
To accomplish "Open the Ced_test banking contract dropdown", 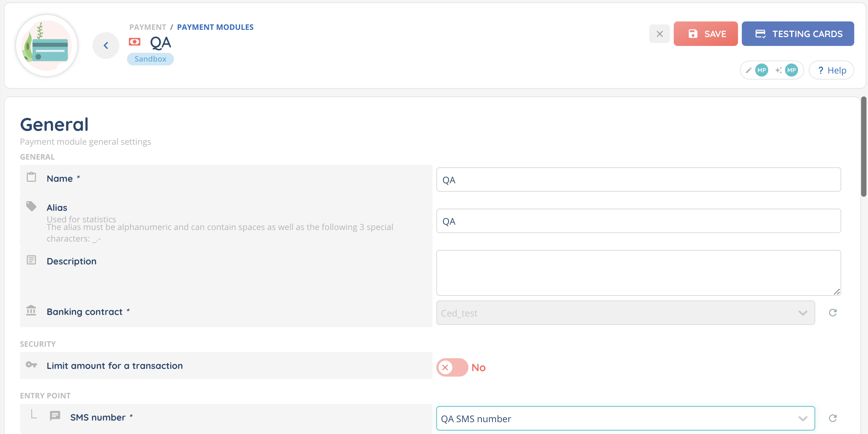I will [625, 313].
